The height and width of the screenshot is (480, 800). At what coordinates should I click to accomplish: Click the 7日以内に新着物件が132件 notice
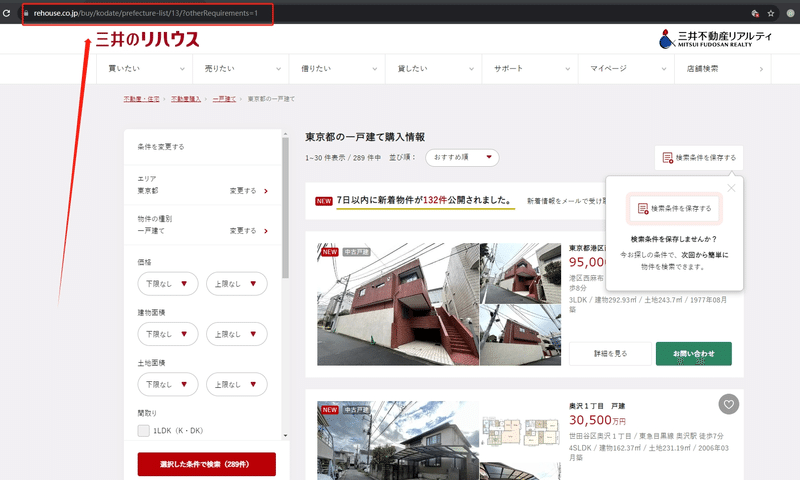click(424, 200)
